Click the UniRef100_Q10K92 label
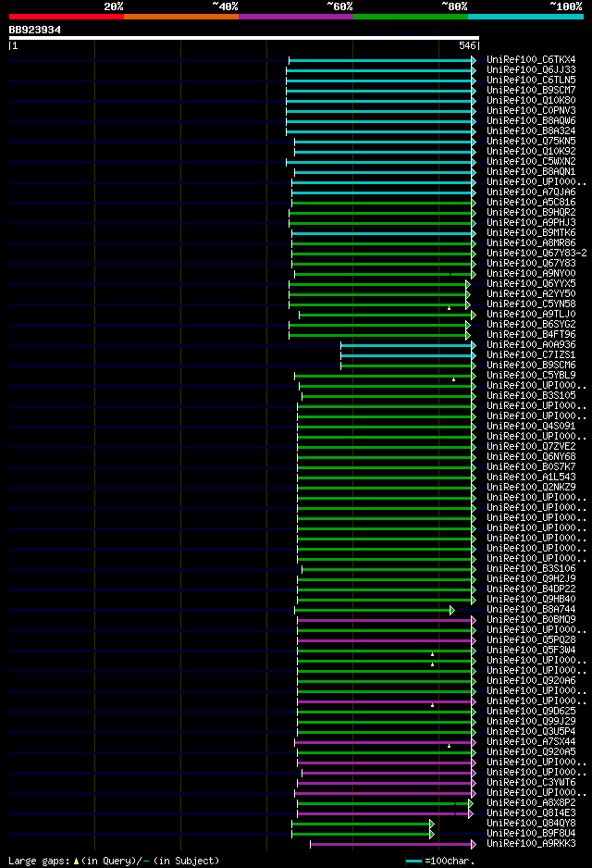 [x=531, y=151]
